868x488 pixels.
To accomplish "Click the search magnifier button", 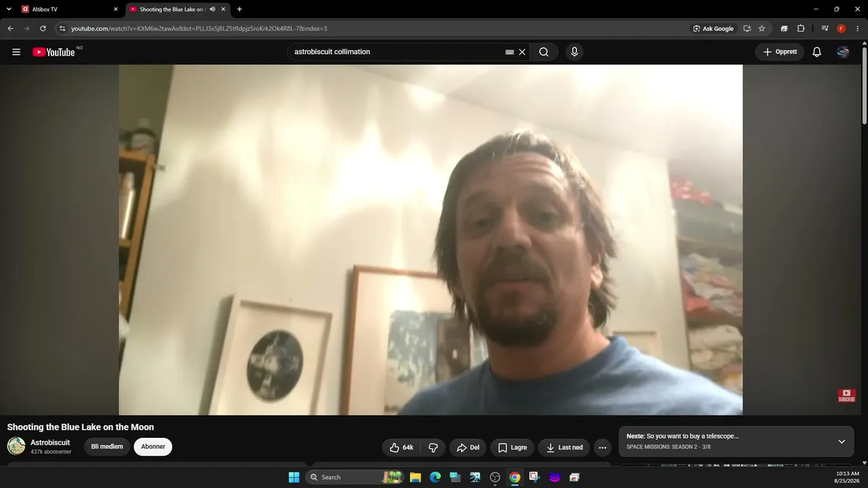I will tap(544, 52).
